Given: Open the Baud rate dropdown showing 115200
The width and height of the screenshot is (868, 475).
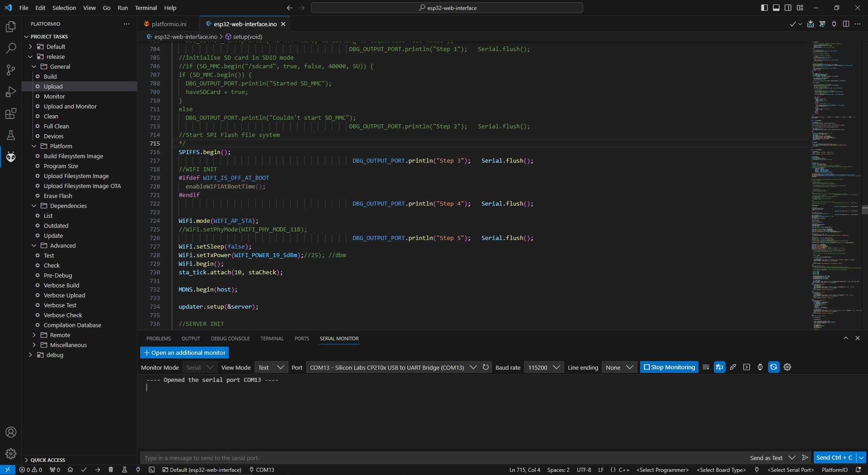Looking at the screenshot, I should pyautogui.click(x=543, y=367).
